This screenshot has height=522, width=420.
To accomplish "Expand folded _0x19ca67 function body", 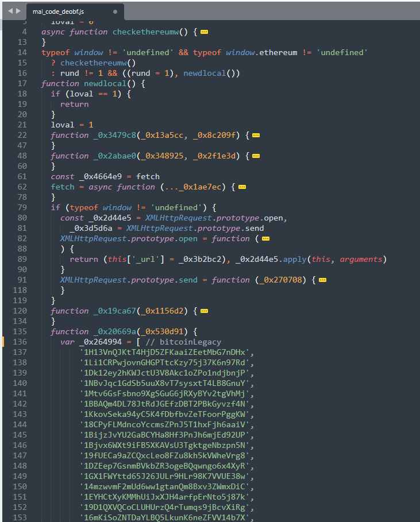I will [x=204, y=311].
